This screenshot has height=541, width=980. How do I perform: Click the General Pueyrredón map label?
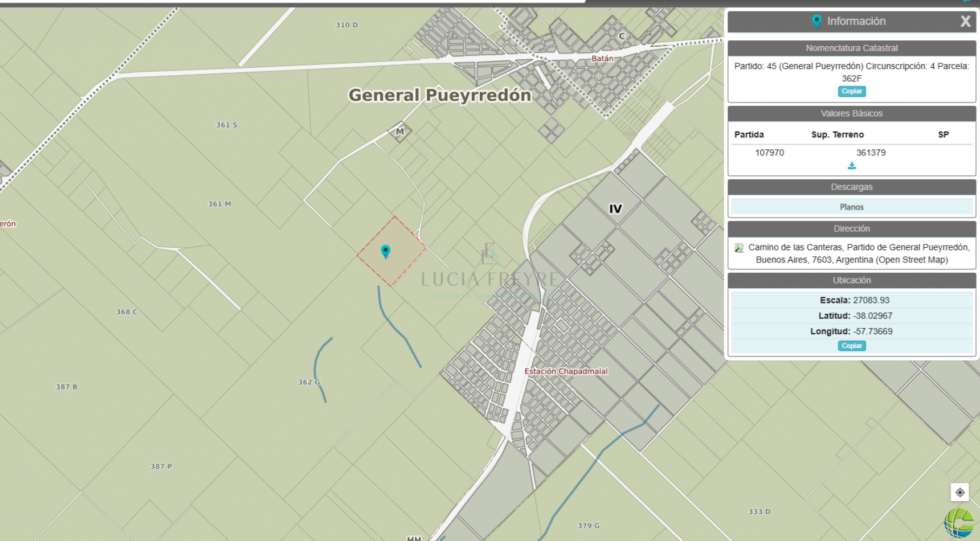tap(439, 95)
